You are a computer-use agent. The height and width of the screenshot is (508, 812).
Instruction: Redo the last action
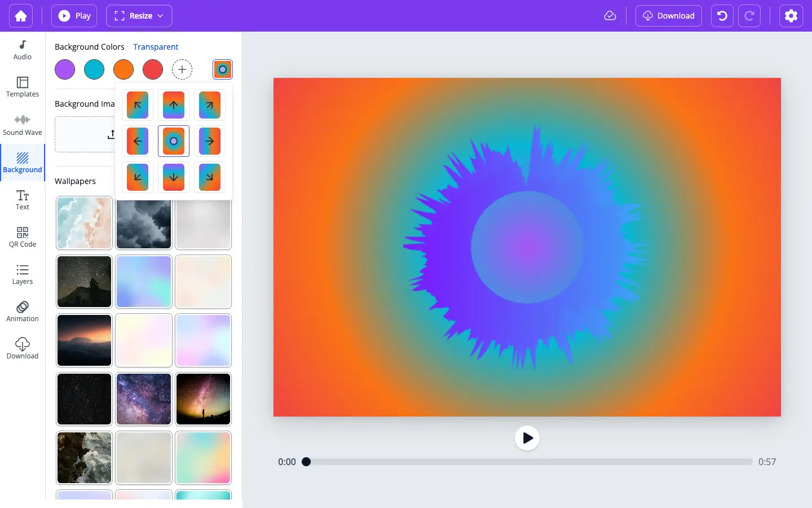pyautogui.click(x=749, y=16)
